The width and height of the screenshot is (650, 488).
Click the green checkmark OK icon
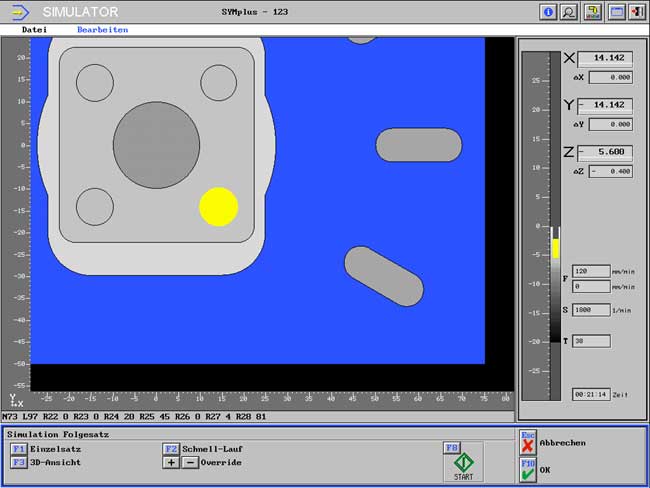528,470
